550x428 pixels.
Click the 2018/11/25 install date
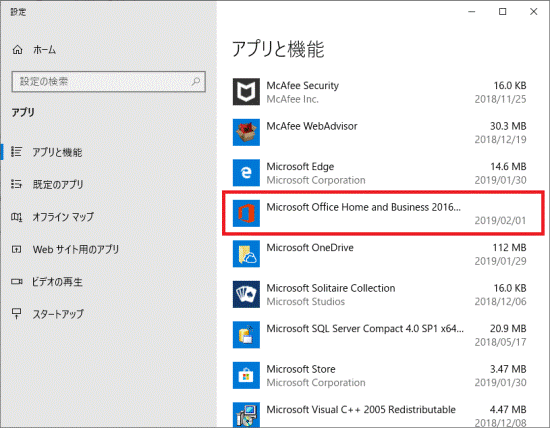click(x=500, y=99)
